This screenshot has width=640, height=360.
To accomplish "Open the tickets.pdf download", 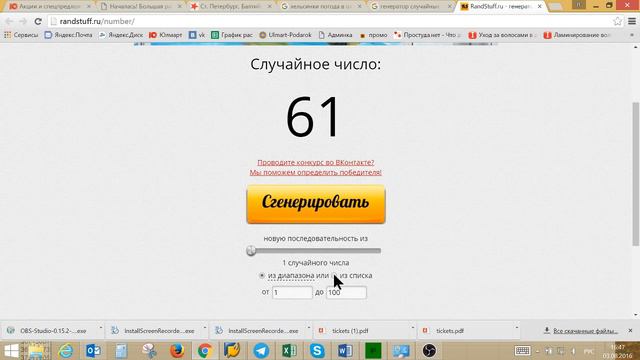I will [x=450, y=331].
